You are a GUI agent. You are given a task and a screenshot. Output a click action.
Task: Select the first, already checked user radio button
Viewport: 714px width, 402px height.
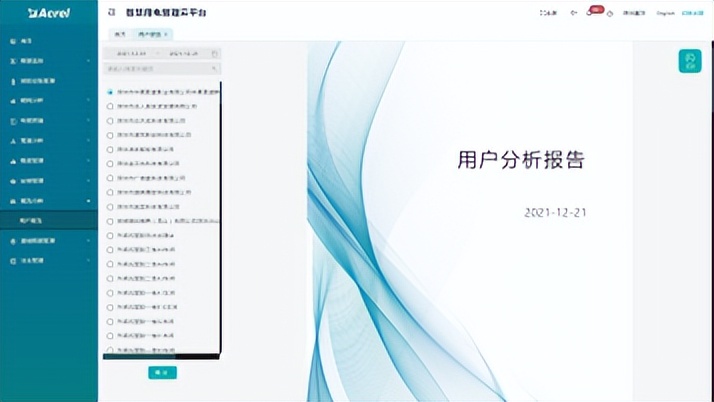pyautogui.click(x=110, y=92)
